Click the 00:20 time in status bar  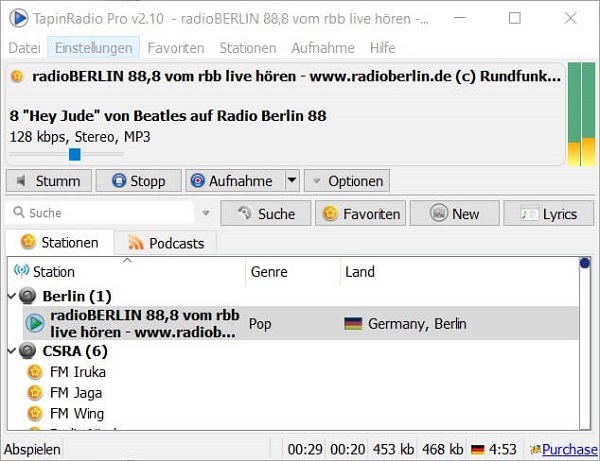(347, 449)
